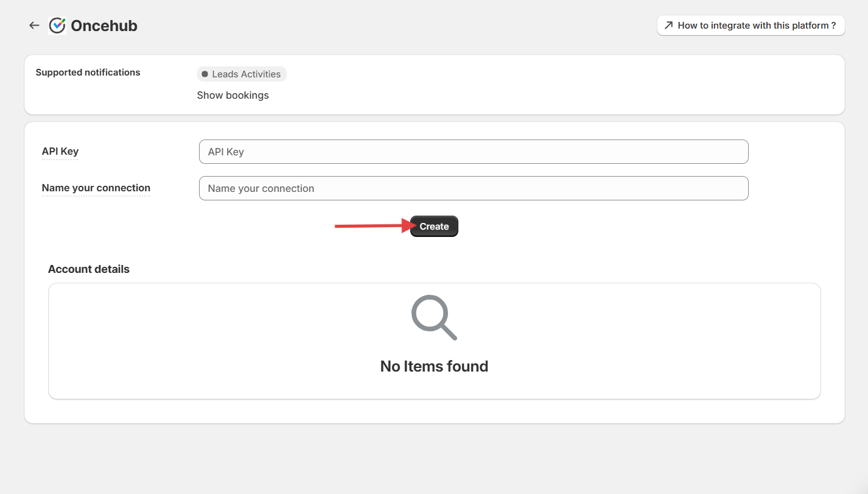868x494 pixels.
Task: Click the Name your connection text box
Action: click(473, 188)
